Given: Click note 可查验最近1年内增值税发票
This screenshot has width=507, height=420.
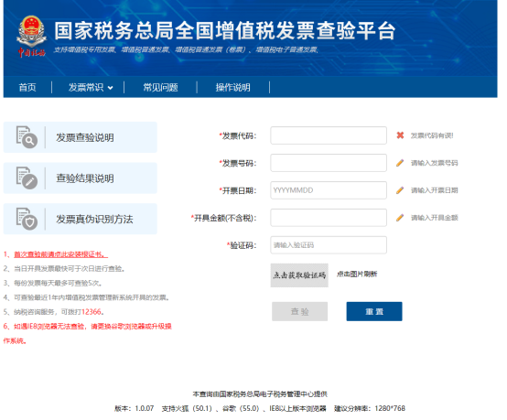Looking at the screenshot, I should (x=86, y=297).
